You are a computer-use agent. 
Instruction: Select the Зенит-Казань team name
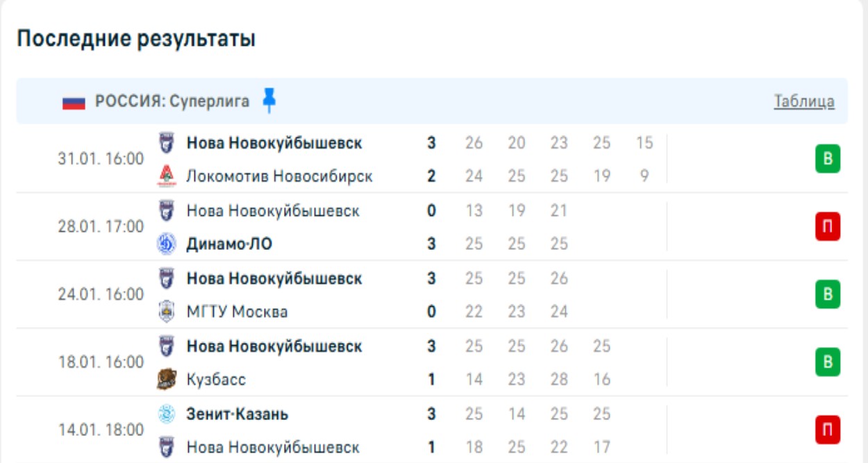237,414
